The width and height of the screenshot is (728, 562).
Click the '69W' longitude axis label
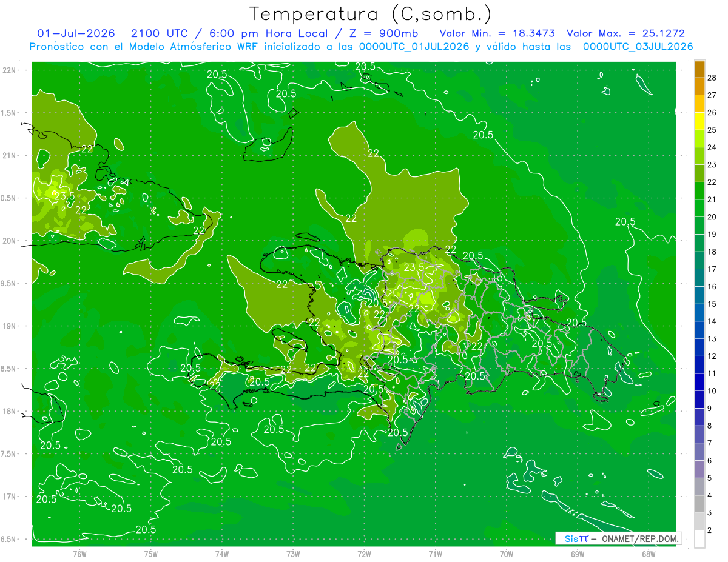(x=578, y=554)
